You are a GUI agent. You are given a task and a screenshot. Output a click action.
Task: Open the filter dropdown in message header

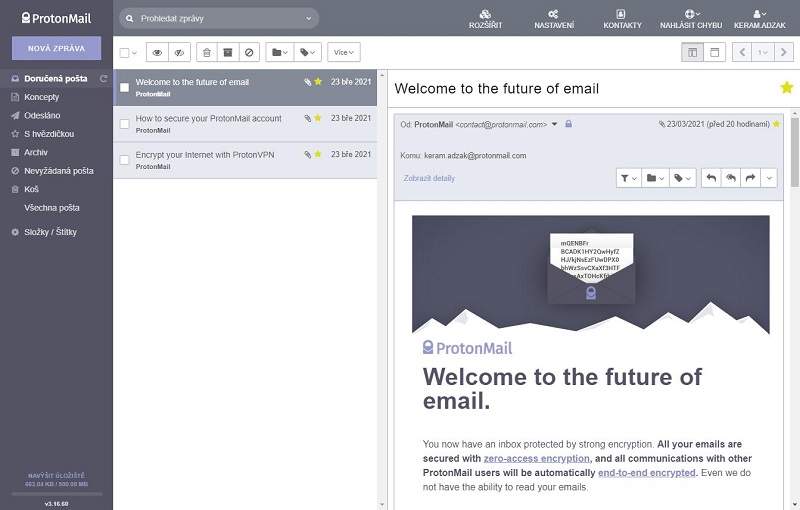(629, 178)
